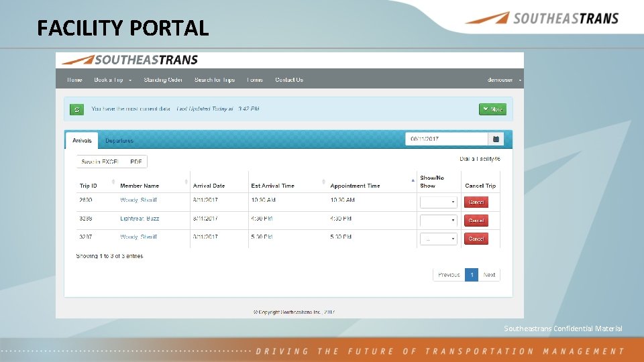Open member link for trip 2809
Image resolution: width=644 pixels, height=362 pixels.
(139, 200)
